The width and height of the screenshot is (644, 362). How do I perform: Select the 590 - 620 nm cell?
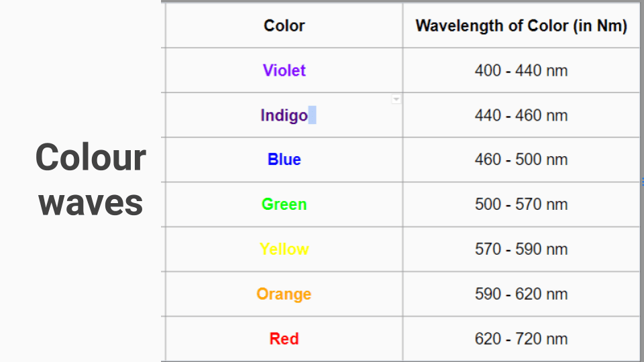521,294
